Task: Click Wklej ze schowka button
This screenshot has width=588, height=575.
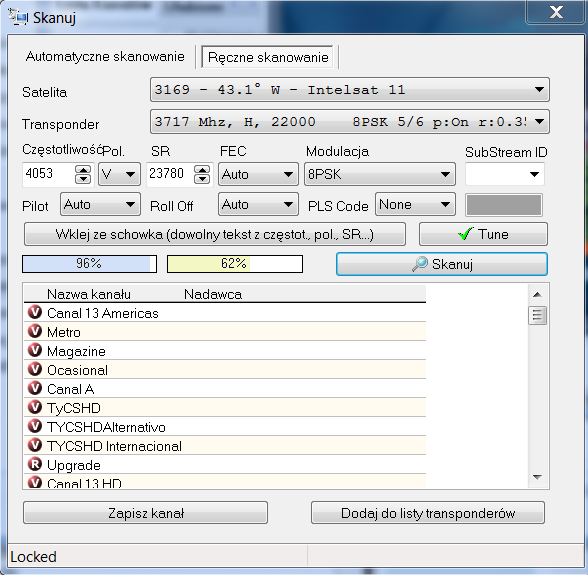Action: [x=215, y=234]
